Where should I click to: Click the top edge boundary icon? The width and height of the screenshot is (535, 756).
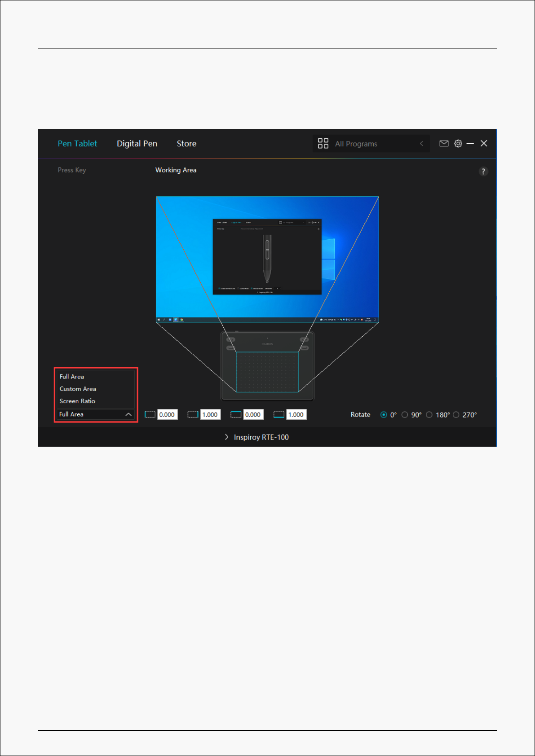[x=236, y=414]
